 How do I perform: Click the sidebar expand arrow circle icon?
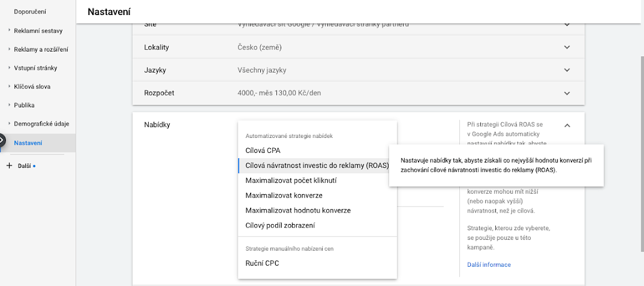(2, 141)
